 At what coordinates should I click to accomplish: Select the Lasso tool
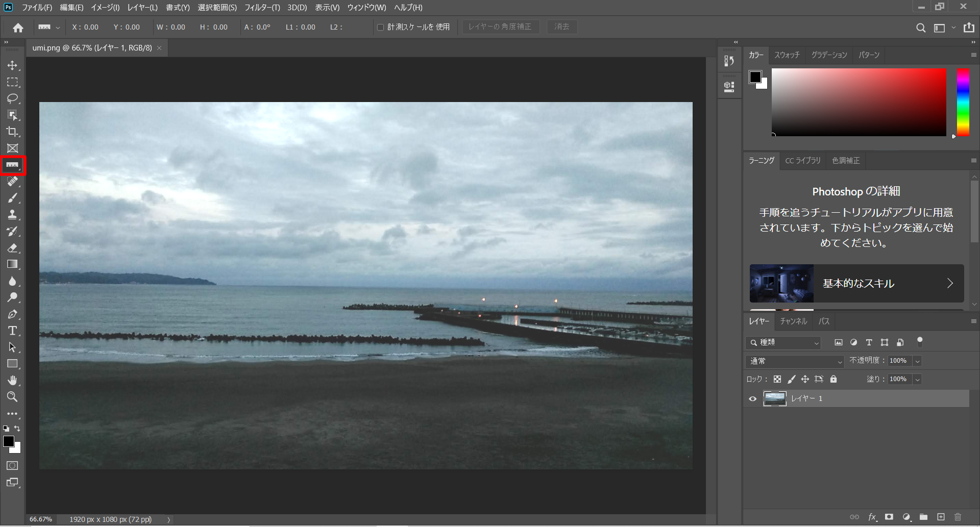pyautogui.click(x=13, y=98)
